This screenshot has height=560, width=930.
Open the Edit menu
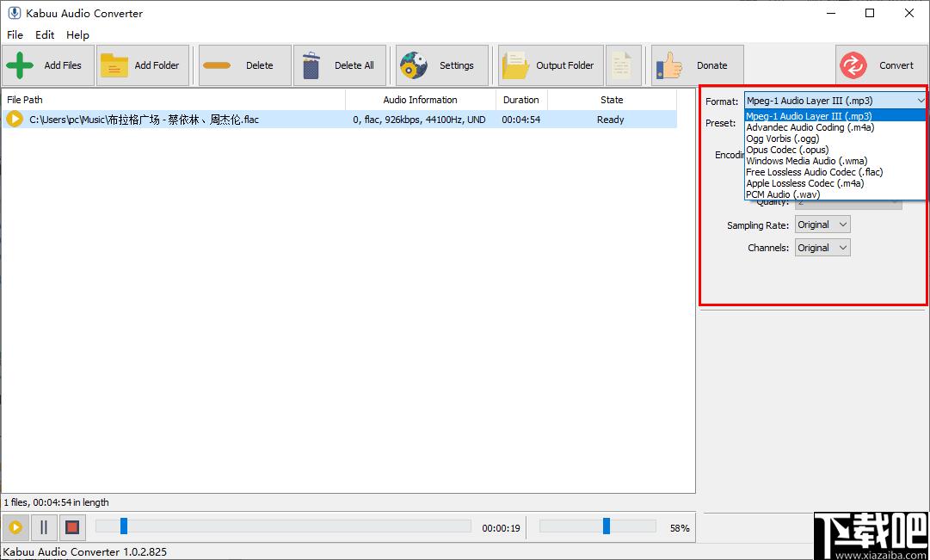tap(45, 35)
